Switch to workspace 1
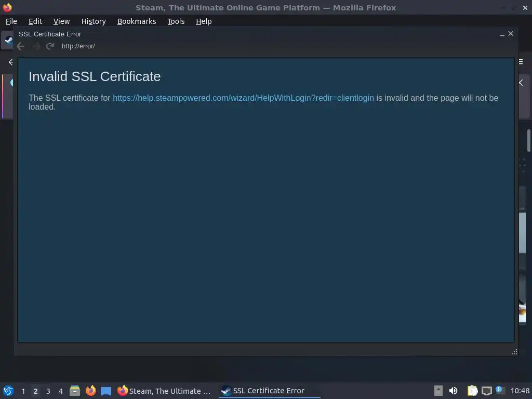The image size is (532, 399). (x=23, y=391)
